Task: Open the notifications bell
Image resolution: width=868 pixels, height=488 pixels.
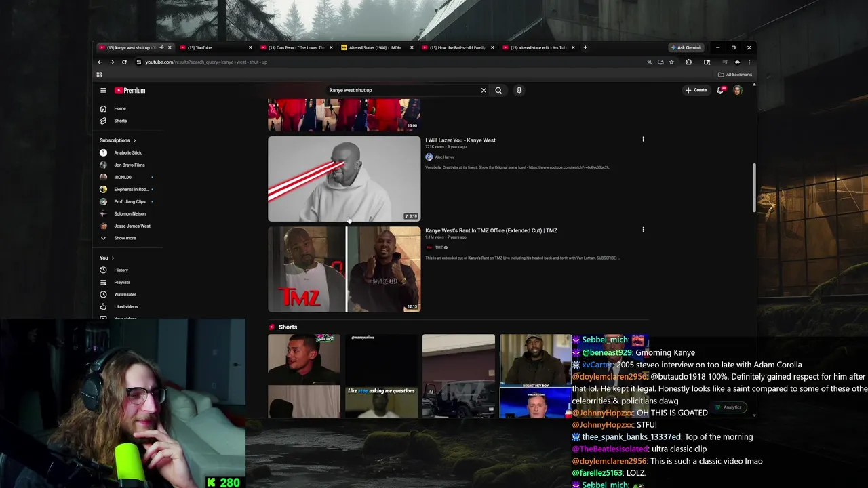Action: click(720, 90)
